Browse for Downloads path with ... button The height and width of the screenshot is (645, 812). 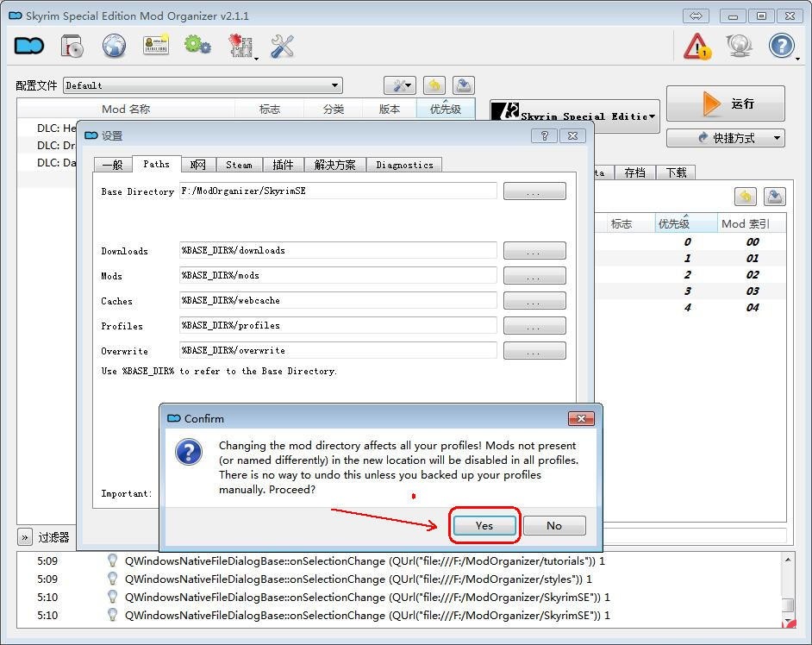(534, 250)
